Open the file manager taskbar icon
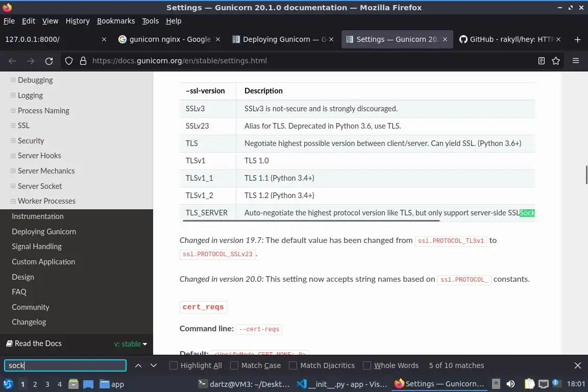 73,384
